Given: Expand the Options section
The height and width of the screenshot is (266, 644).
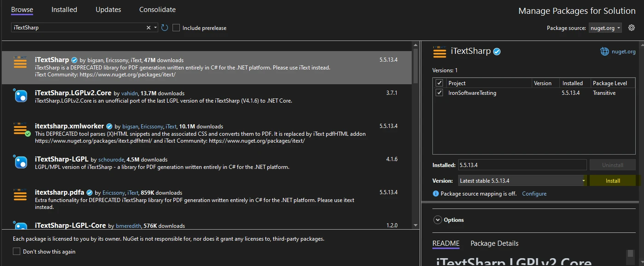Looking at the screenshot, I should [437, 220].
